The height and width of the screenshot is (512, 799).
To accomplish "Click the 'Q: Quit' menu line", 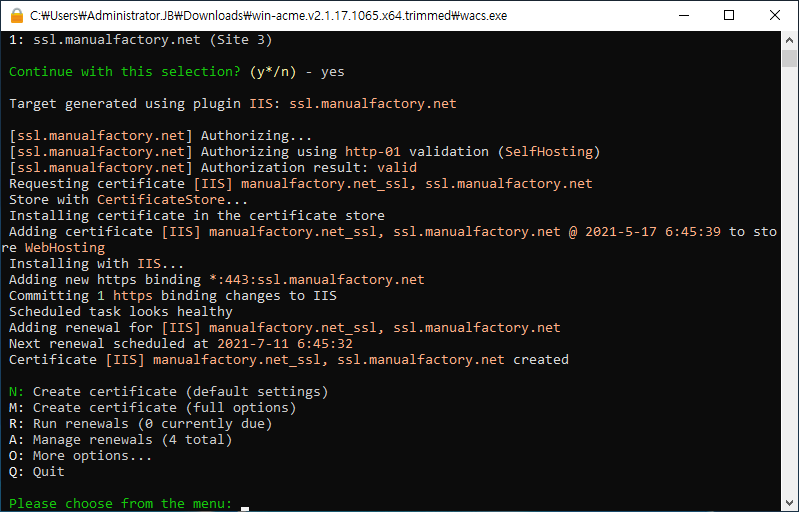I will click(x=37, y=472).
